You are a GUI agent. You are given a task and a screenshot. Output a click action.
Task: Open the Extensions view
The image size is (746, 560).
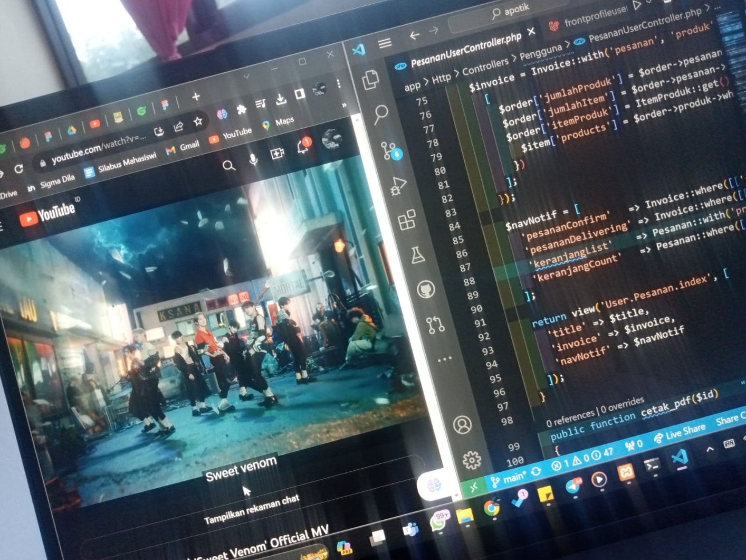coord(407,220)
